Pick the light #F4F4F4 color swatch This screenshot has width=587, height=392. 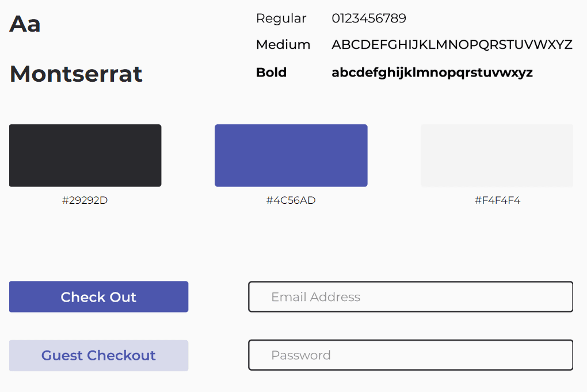[497, 155]
